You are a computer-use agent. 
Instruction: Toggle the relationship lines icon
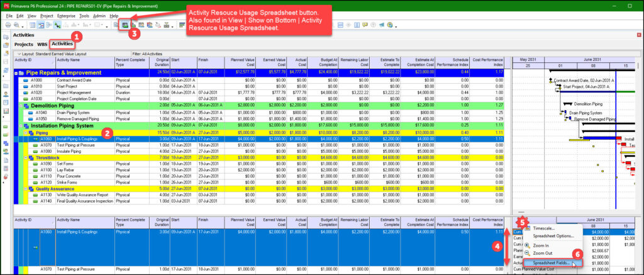(x=57, y=25)
